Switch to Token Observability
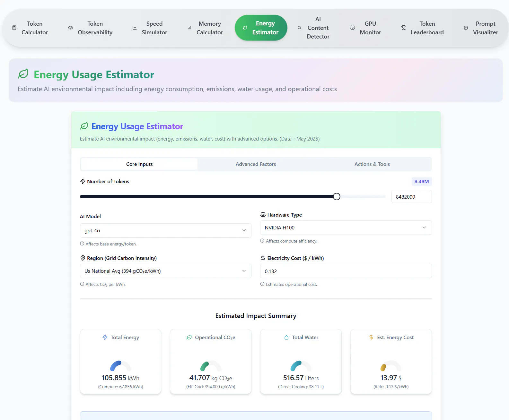The image size is (509, 420). click(x=91, y=28)
